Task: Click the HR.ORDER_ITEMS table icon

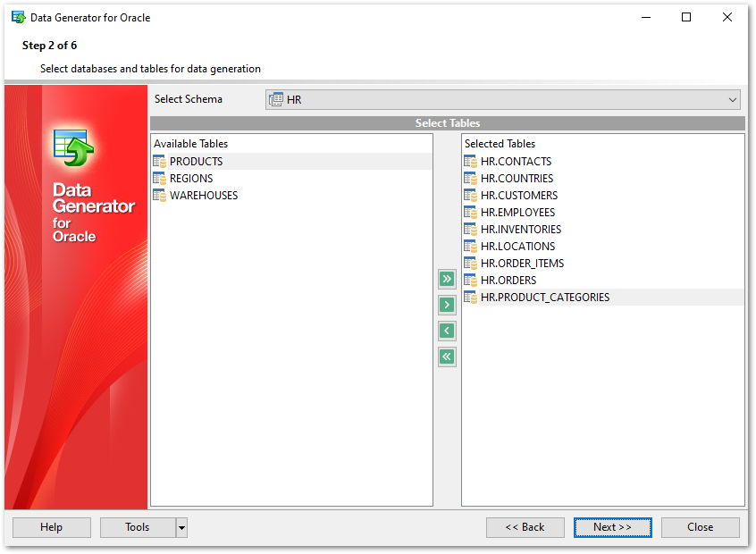Action: click(470, 264)
